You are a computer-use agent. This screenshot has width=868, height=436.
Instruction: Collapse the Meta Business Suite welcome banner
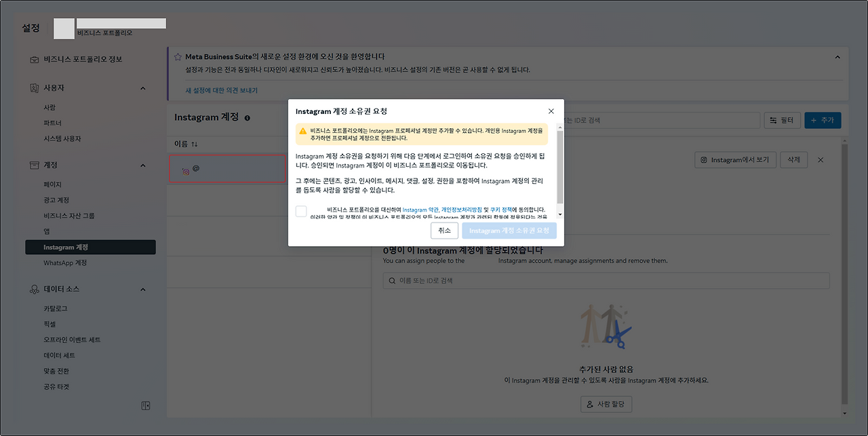coord(837,58)
